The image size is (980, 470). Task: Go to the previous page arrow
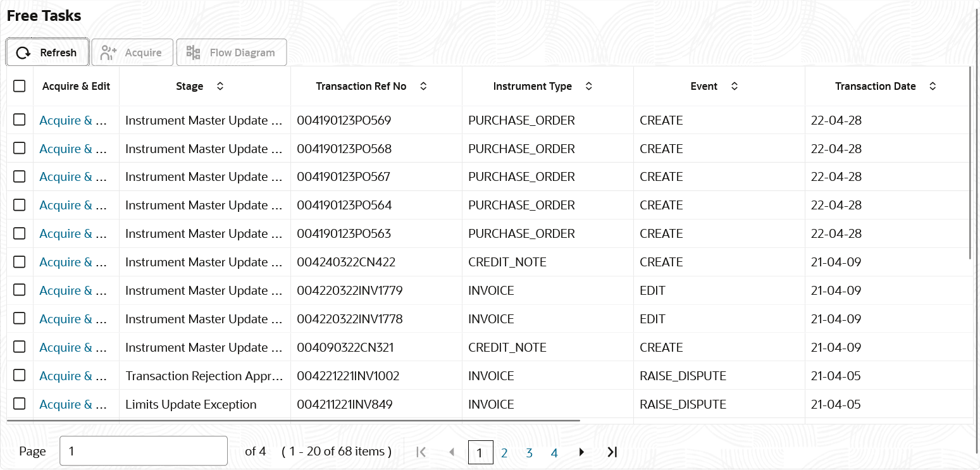pyautogui.click(x=452, y=452)
